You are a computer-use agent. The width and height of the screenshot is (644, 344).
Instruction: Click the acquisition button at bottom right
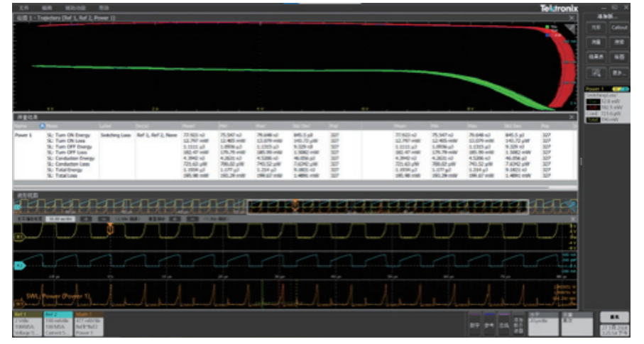(x=614, y=317)
